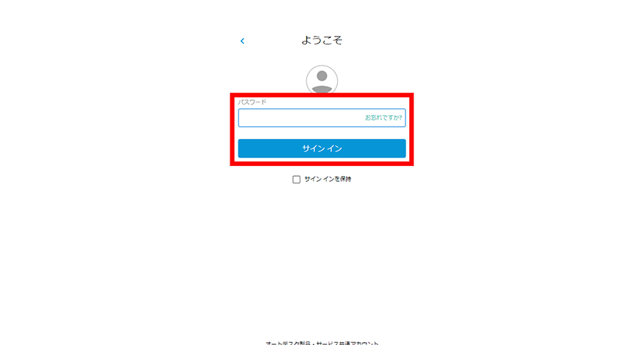Select the gray user avatar icon
This screenshot has width=644, height=345.
pos(322,79)
